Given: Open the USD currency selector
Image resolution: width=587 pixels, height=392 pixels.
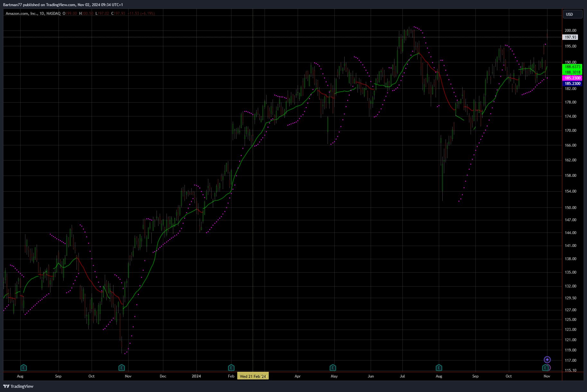Looking at the screenshot, I should pos(573,14).
